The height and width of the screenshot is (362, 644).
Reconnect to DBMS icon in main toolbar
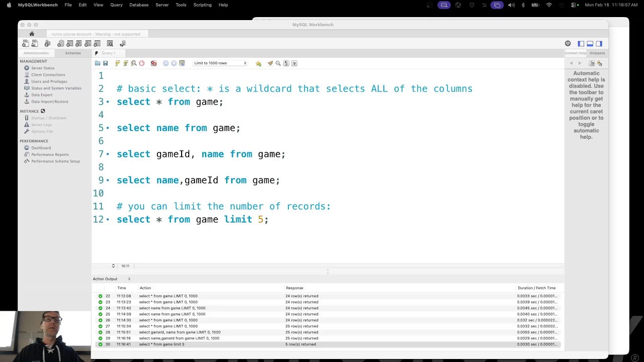(x=122, y=44)
